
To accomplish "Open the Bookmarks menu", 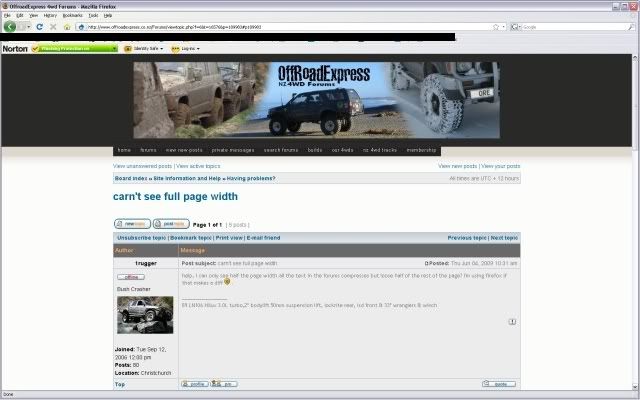I will [73, 16].
